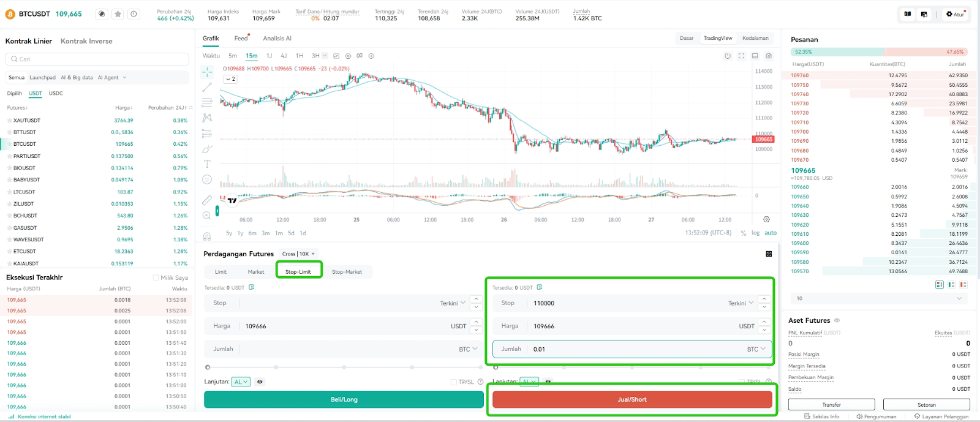This screenshot has height=422, width=980.
Task: Tick the TP/SL checkbox on buy side
Action: point(454,382)
